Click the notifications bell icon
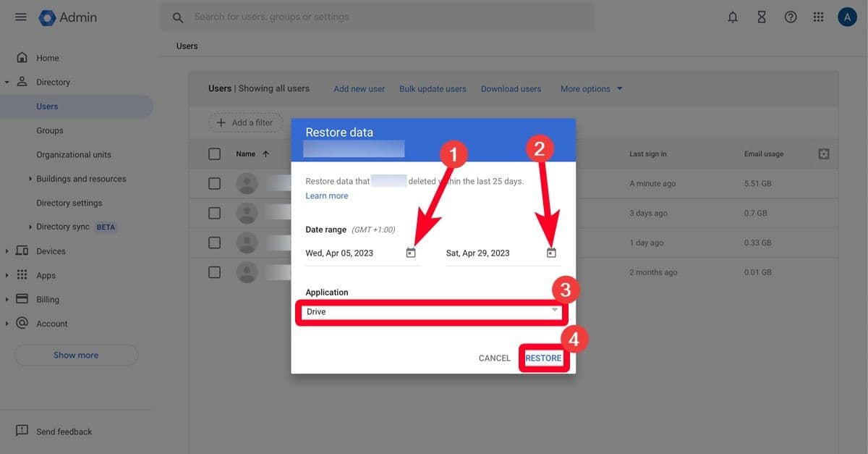 click(733, 17)
